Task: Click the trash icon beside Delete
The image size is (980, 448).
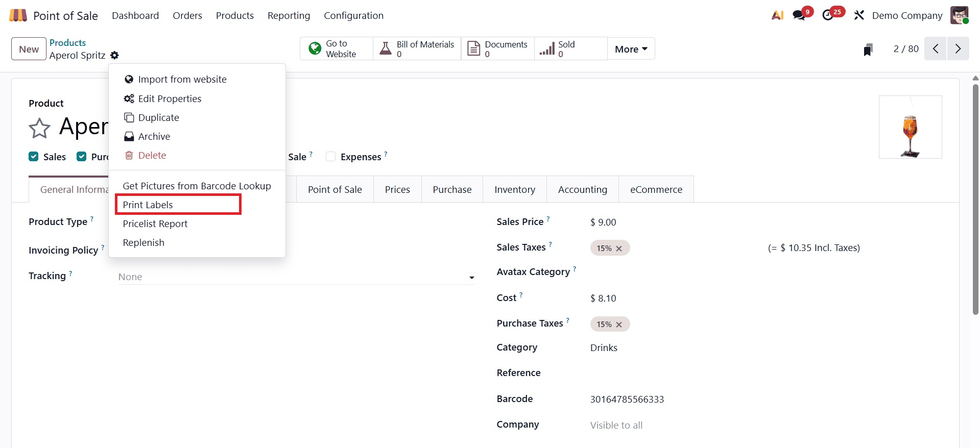Action: point(129,155)
